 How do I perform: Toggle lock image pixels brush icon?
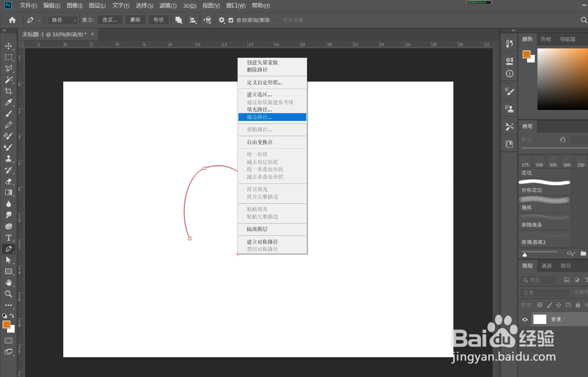[x=549, y=305]
